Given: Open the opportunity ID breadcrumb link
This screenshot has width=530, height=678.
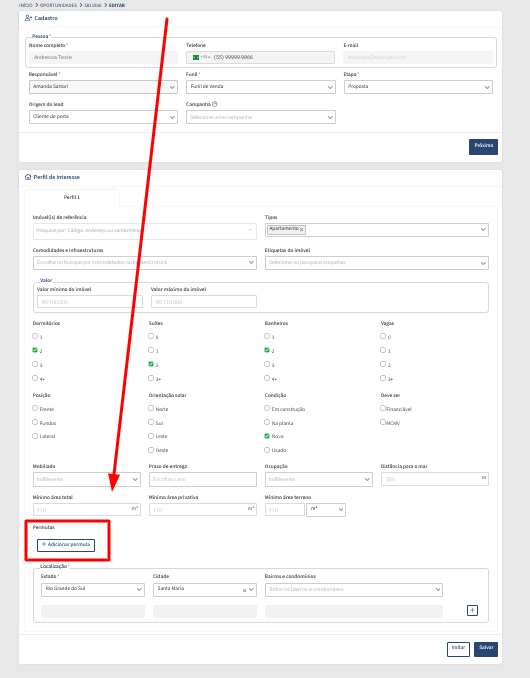Looking at the screenshot, I should click(x=93, y=5).
